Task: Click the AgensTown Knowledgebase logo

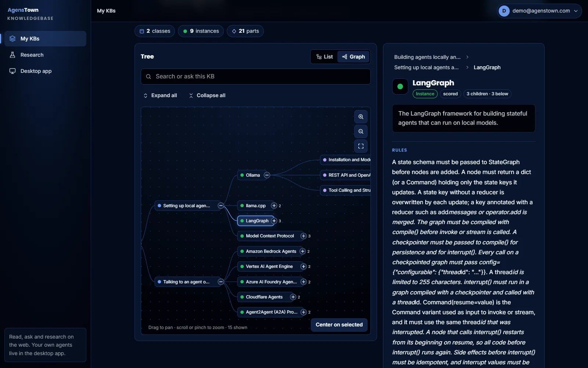Action: (x=31, y=14)
